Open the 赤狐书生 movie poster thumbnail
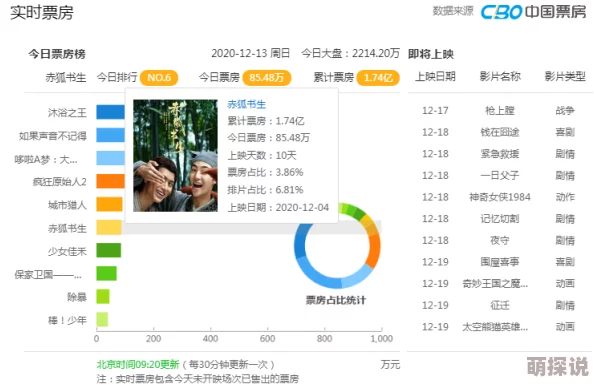This screenshot has width=594, height=385. [x=175, y=155]
